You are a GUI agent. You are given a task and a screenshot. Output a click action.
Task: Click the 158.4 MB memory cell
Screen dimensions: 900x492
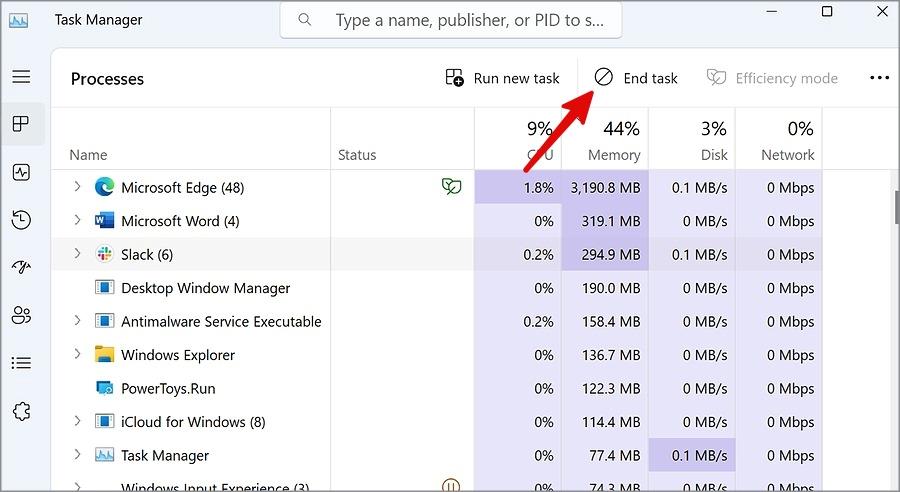605,321
